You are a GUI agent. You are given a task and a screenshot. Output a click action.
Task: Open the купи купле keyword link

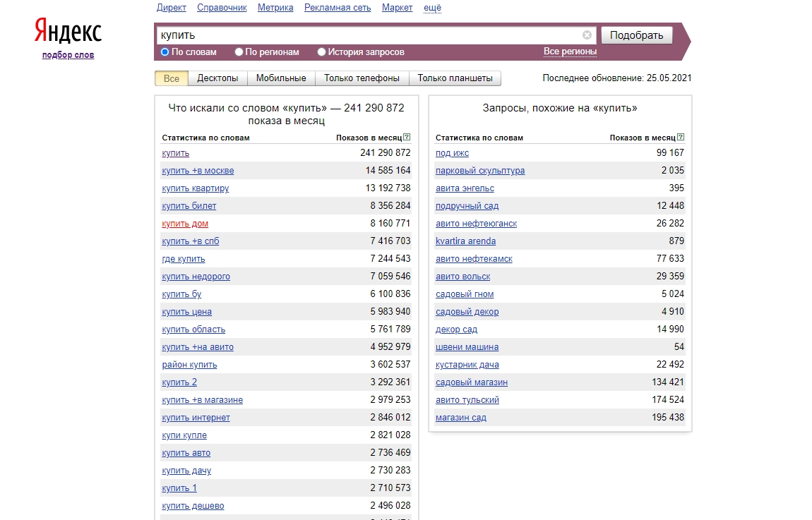184,435
